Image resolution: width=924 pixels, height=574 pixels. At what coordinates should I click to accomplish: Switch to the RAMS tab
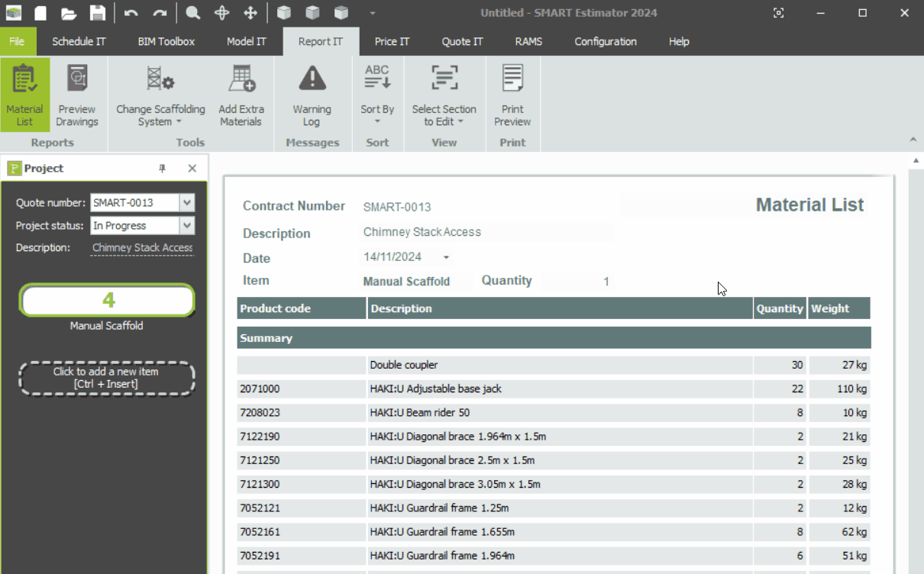[528, 41]
